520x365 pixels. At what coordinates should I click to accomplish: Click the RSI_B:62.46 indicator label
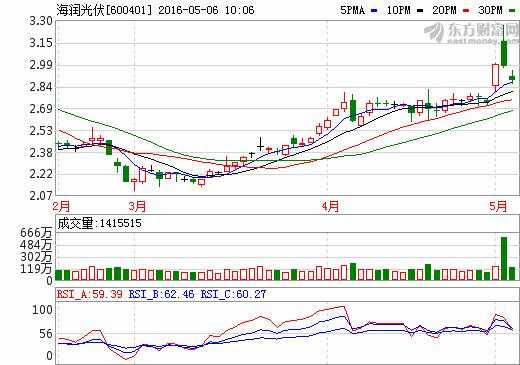tap(161, 294)
